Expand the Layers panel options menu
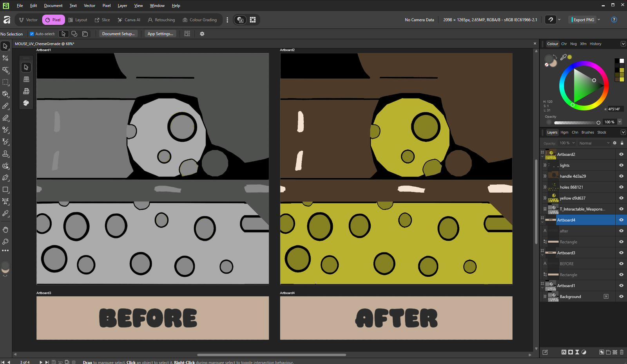Image resolution: width=627 pixels, height=364 pixels. pos(623,132)
